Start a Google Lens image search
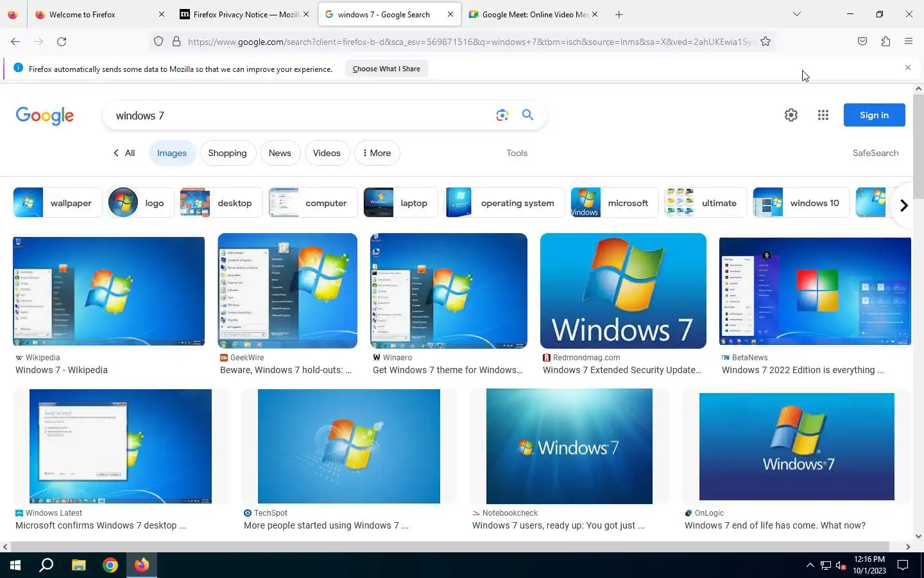This screenshot has width=924, height=578. (x=502, y=115)
